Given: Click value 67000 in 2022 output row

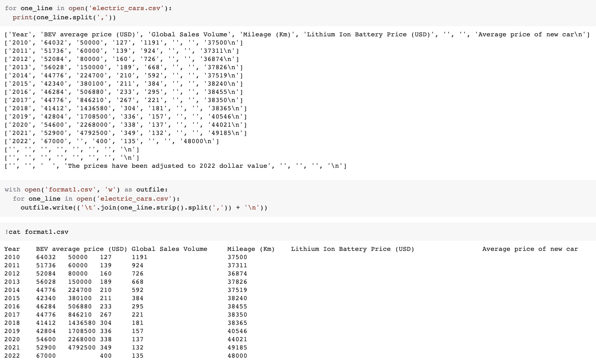Looking at the screenshot, I should click(x=46, y=356).
